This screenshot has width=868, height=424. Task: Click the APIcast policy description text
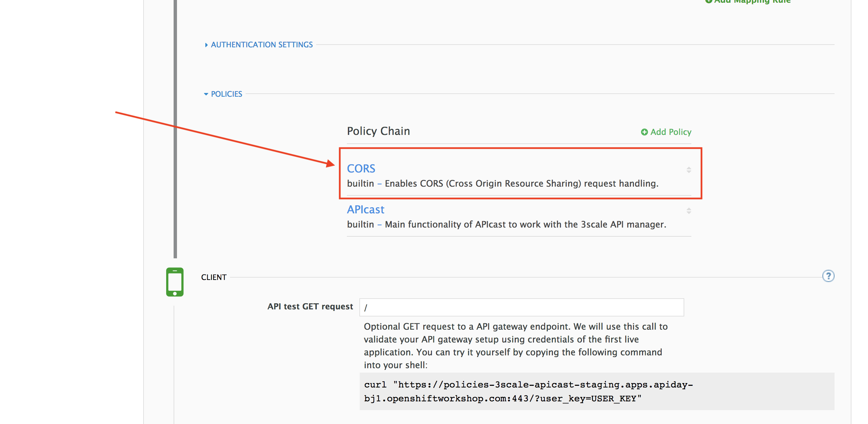coord(507,225)
